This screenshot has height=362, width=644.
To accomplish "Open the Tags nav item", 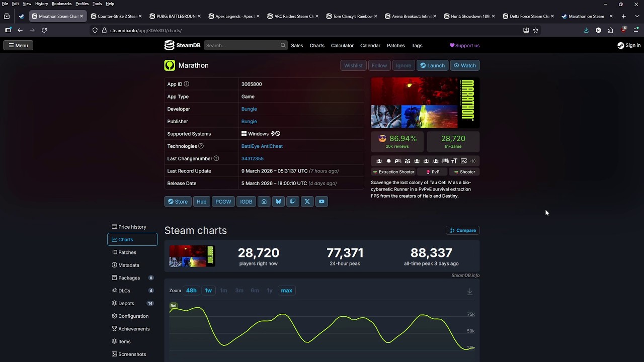I will point(417,45).
